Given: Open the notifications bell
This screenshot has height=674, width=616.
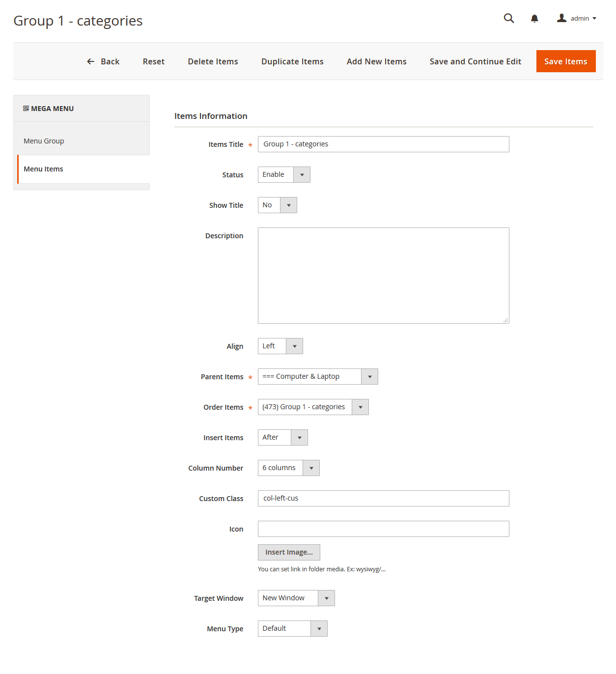Looking at the screenshot, I should point(534,19).
